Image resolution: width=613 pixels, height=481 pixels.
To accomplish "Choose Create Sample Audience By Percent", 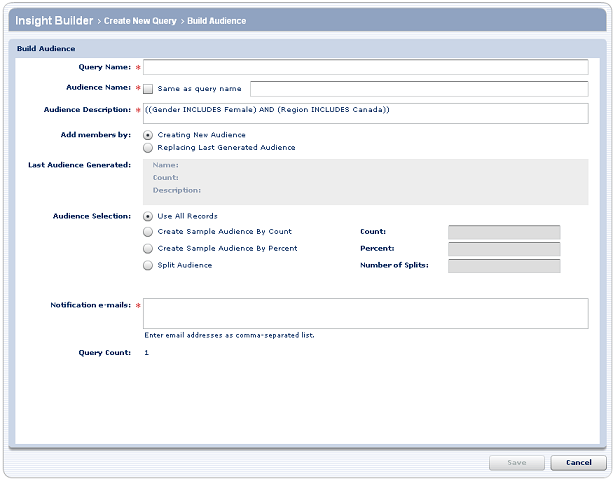I will 149,248.
